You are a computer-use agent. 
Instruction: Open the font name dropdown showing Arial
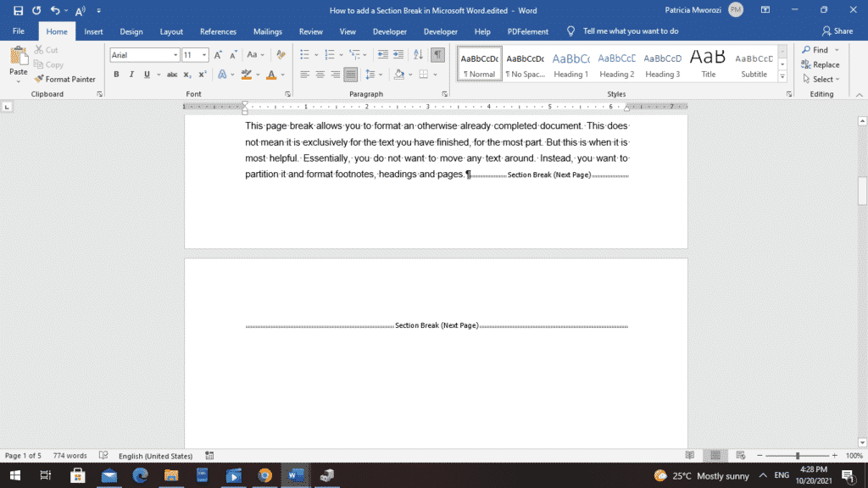pos(175,55)
